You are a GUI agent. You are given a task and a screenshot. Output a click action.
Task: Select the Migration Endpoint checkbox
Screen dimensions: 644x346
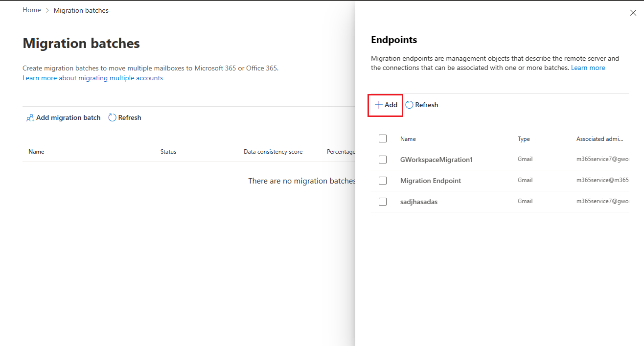tap(383, 180)
